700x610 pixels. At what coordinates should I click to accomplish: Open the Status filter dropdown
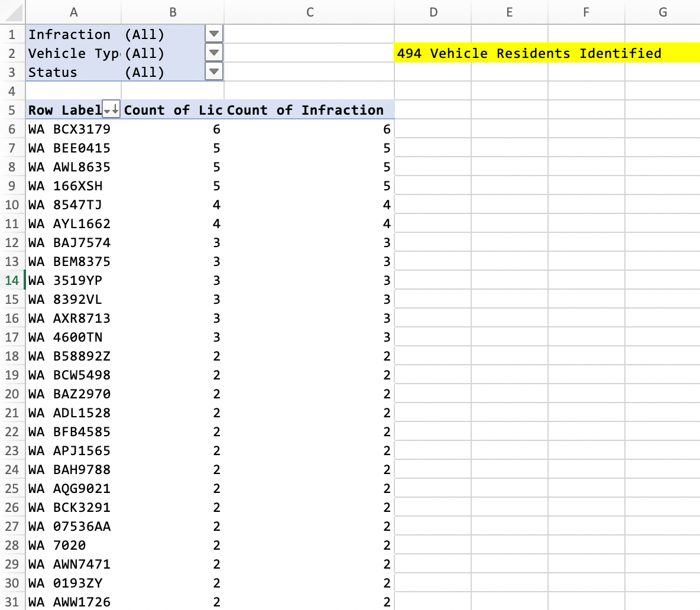pyautogui.click(x=214, y=72)
